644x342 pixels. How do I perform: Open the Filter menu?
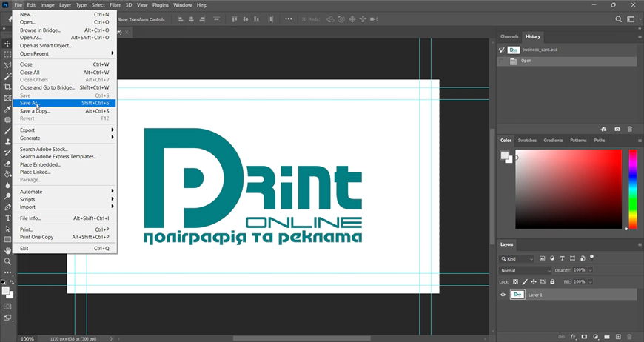[115, 5]
